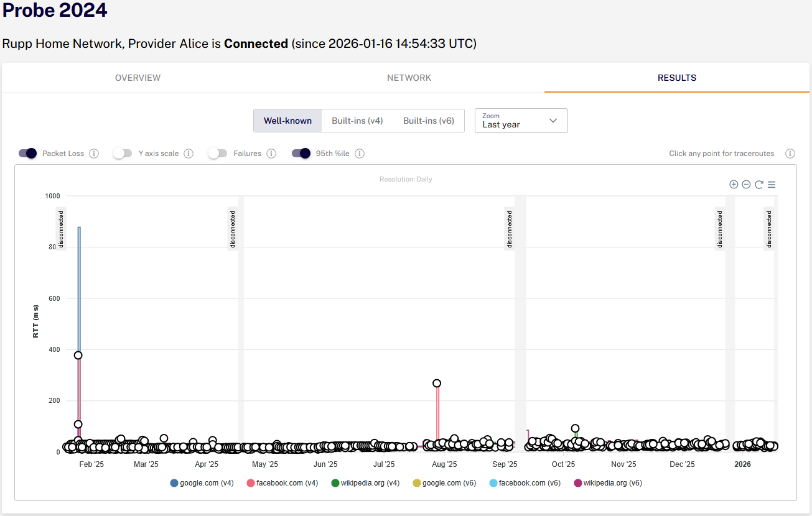Turn off the 95th %ile switch
The width and height of the screenshot is (812, 516).
tap(301, 154)
